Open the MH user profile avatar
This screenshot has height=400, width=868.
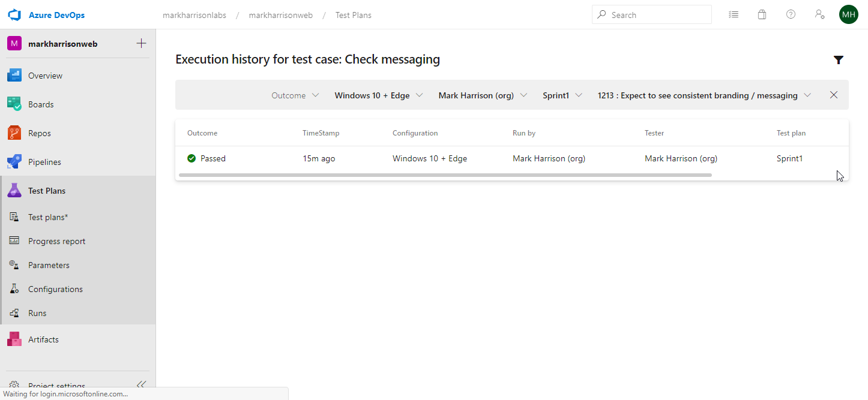848,15
